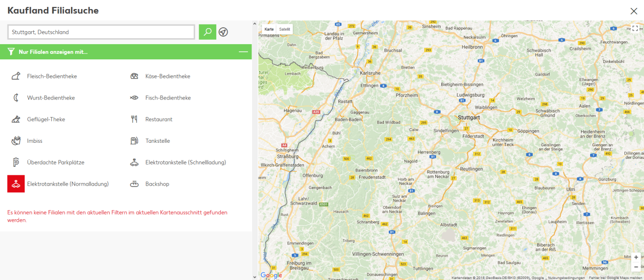Click the Stuttgart label on the map
Screen dimensions: 644x280
468,117
